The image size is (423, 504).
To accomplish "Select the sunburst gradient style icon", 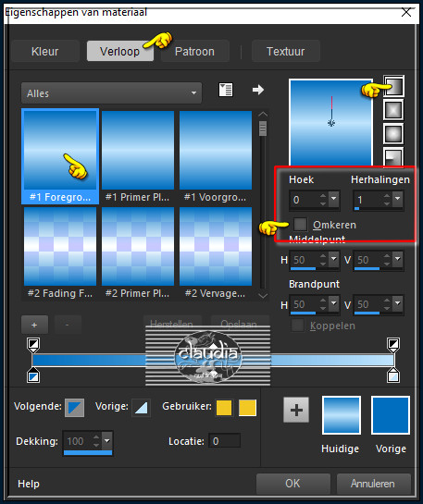I will coord(393,134).
